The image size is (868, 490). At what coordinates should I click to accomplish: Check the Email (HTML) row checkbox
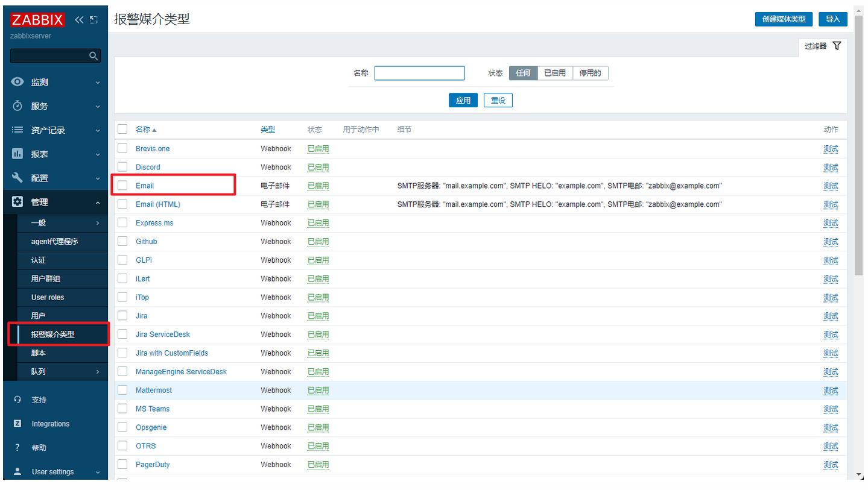[x=122, y=204]
